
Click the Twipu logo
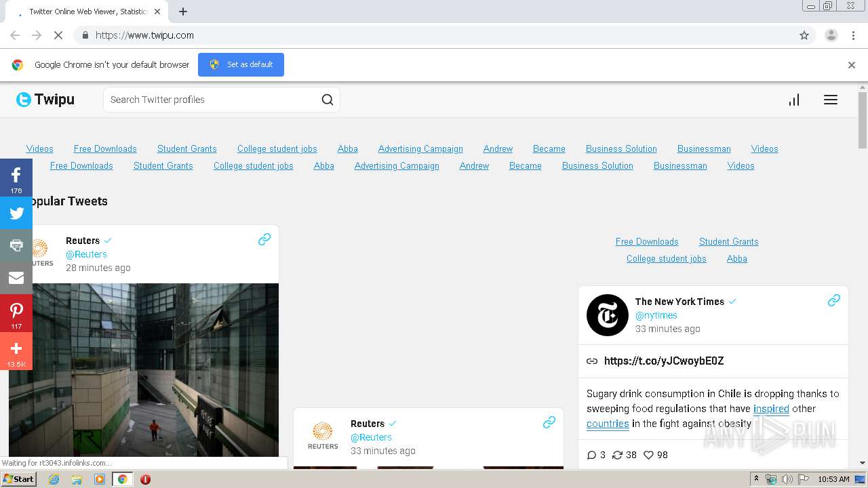[x=45, y=100]
